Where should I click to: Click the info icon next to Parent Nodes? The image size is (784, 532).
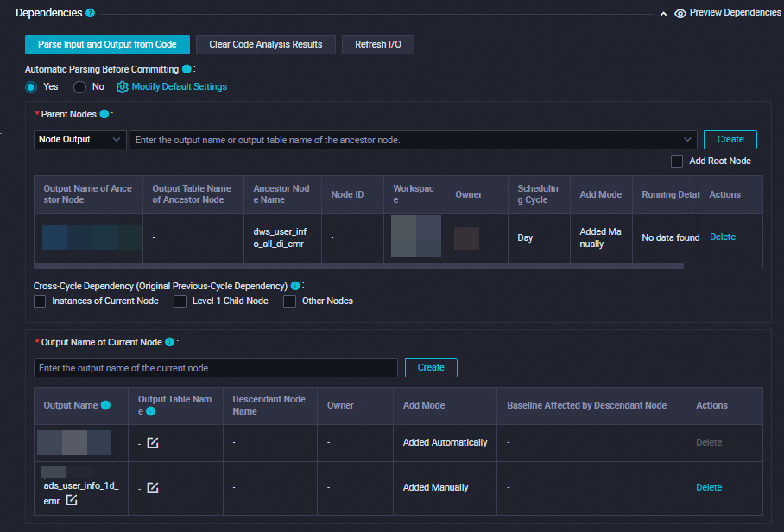point(104,114)
